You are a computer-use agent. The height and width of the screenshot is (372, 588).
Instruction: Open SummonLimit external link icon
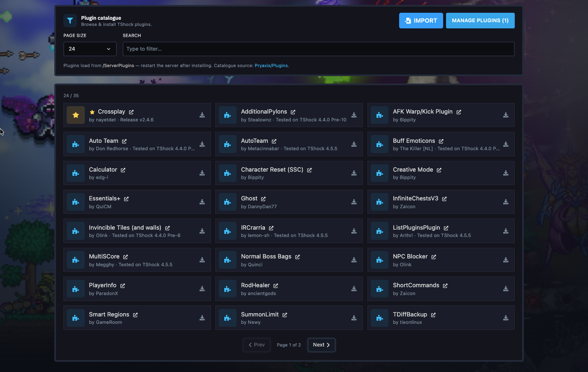[285, 315]
